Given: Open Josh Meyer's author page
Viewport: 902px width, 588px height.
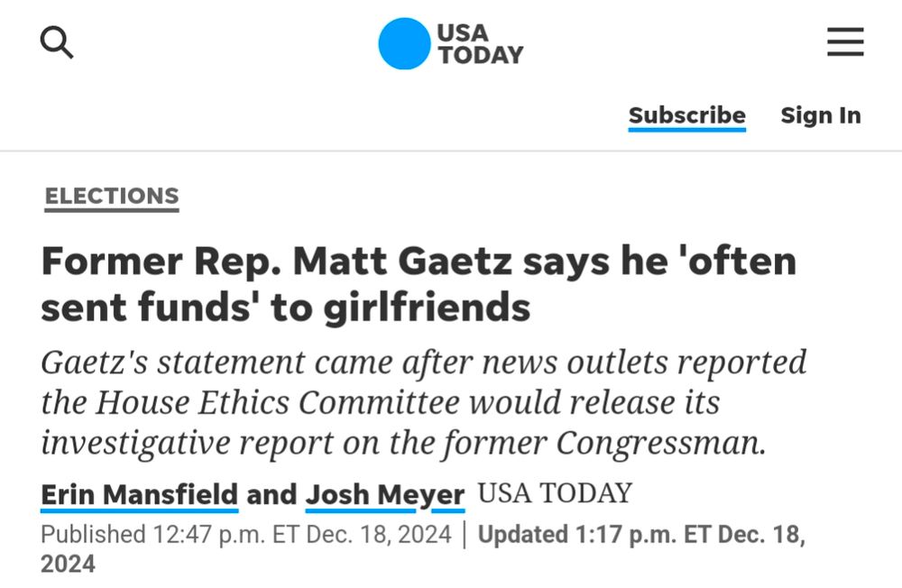Looking at the screenshot, I should pyautogui.click(x=383, y=494).
